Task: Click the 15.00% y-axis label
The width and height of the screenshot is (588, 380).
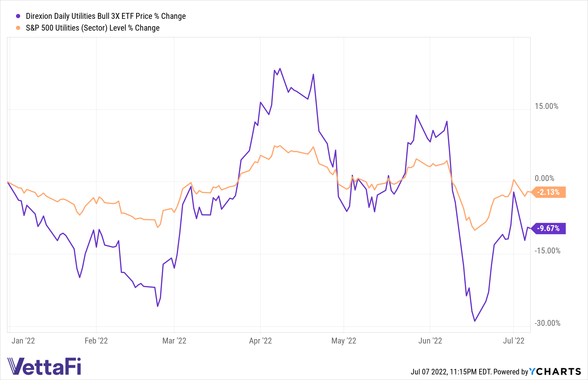Action: pyautogui.click(x=546, y=106)
